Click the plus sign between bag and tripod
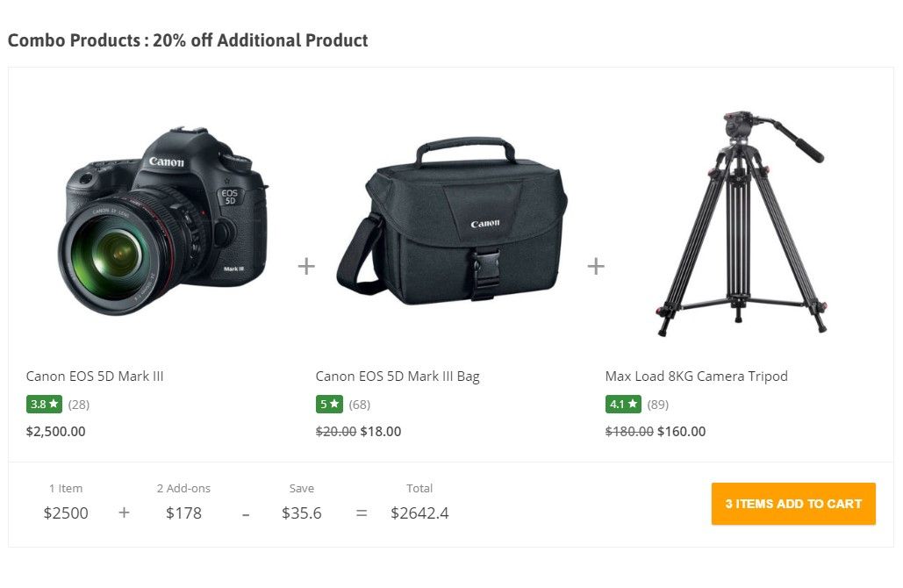This screenshot has height=588, width=903. (595, 266)
